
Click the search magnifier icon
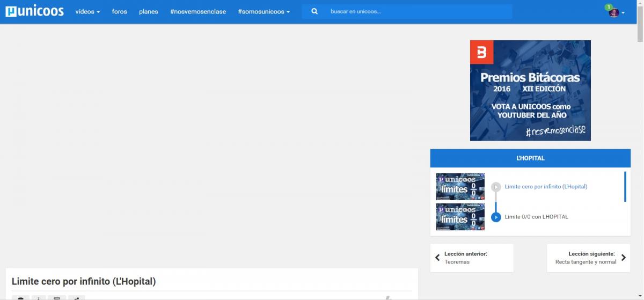[314, 11]
